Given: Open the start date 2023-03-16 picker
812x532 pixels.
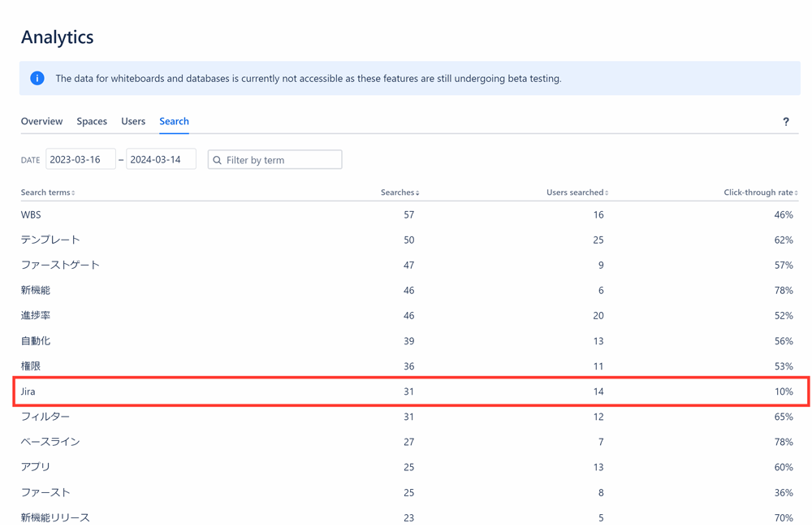Looking at the screenshot, I should 80,159.
